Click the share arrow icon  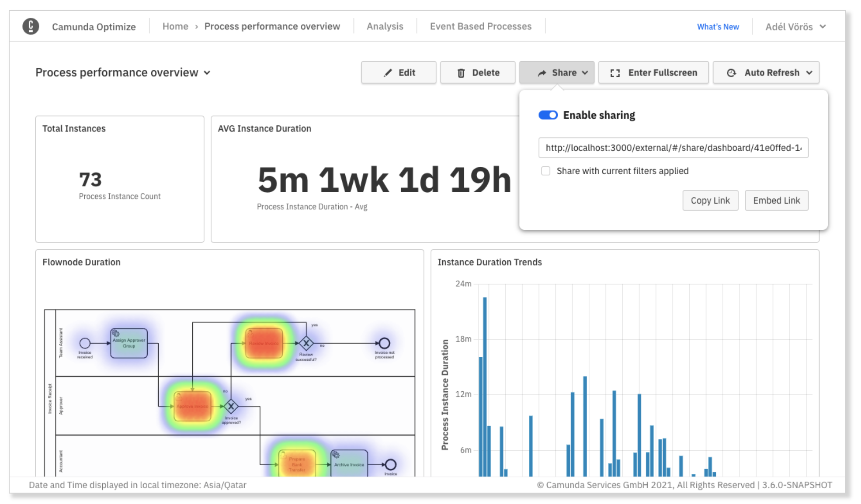tap(542, 73)
